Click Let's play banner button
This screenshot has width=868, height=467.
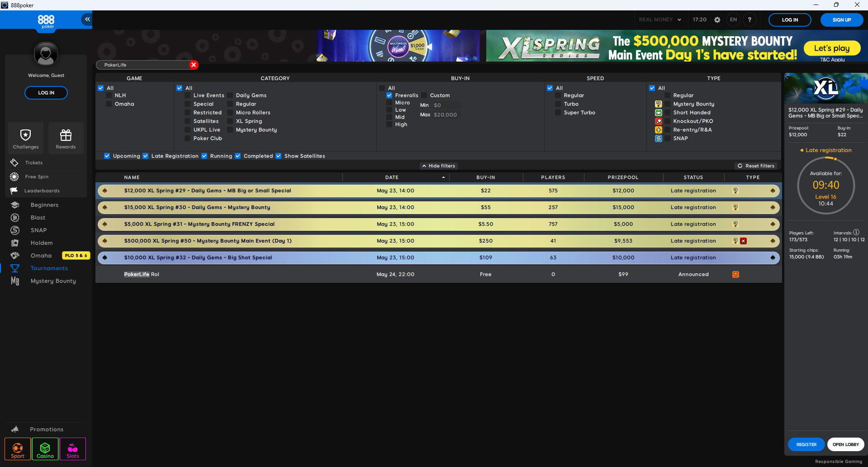[x=832, y=48]
